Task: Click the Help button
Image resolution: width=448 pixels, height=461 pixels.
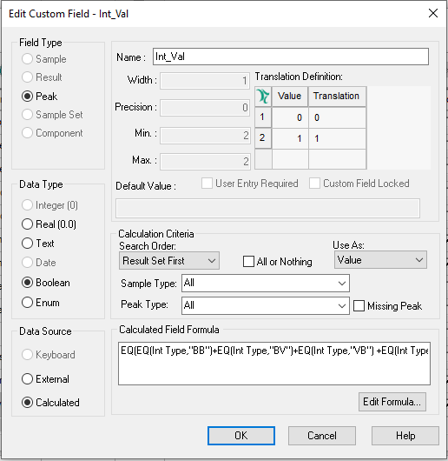Action: coord(405,436)
